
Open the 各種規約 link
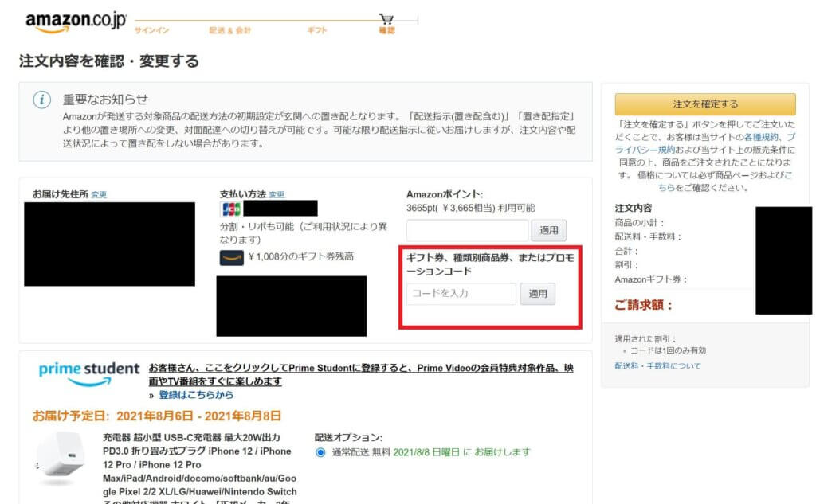761,137
